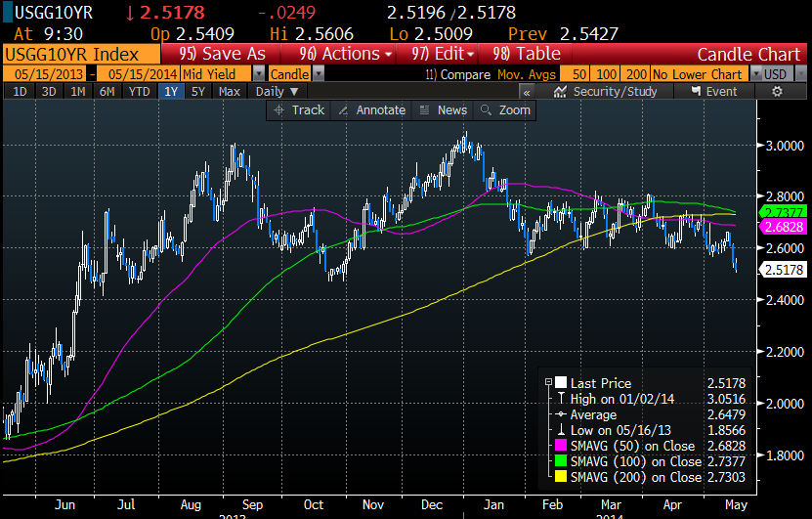This screenshot has height=519, width=812.
Task: Toggle the 200-day moving average
Action: tap(636, 74)
